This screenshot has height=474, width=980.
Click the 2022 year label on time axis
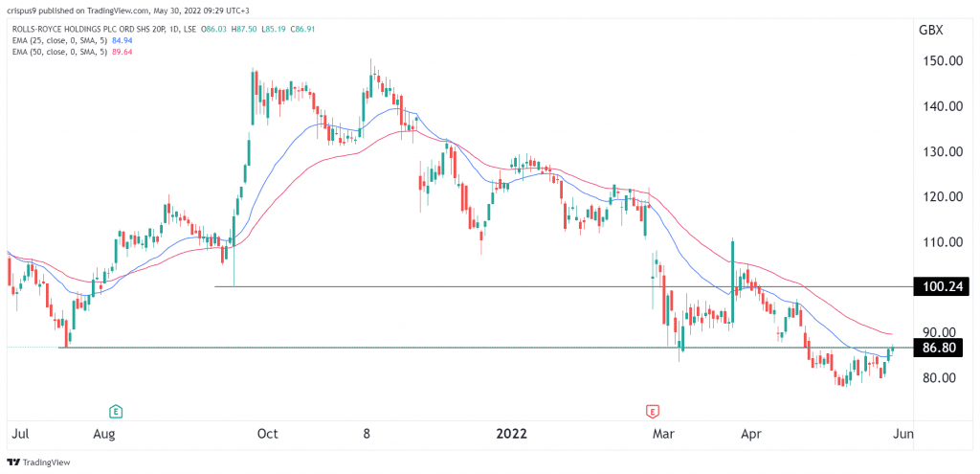point(512,434)
